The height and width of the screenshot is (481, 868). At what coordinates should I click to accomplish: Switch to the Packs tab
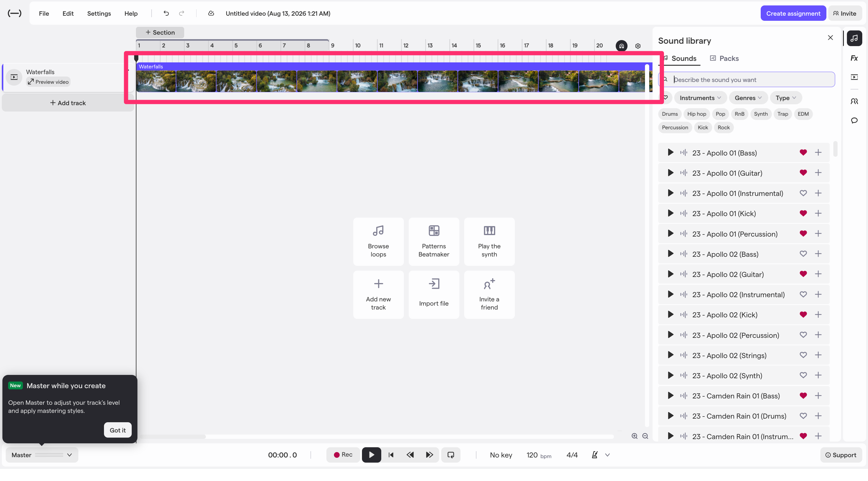[724, 58]
